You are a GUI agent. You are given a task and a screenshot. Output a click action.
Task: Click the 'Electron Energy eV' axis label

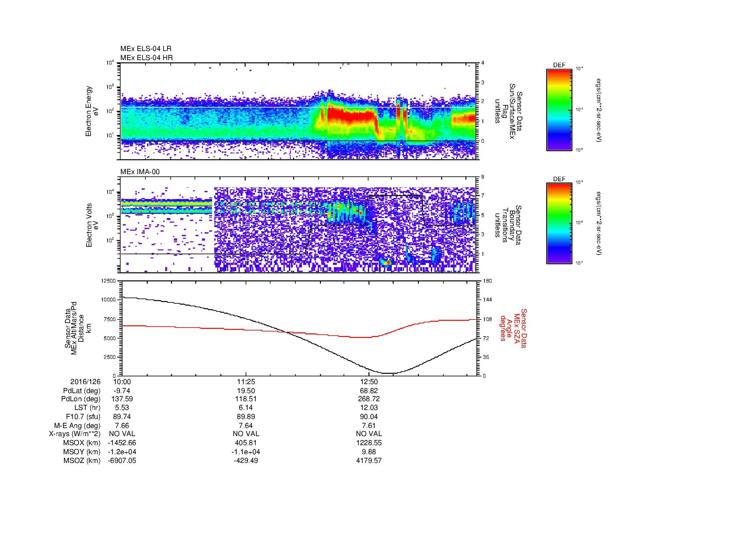click(x=92, y=111)
